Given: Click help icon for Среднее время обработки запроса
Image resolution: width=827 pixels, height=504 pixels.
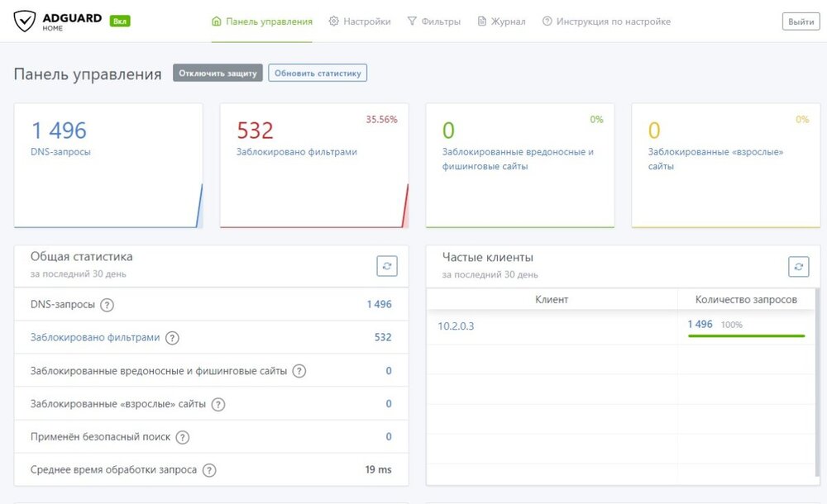Looking at the screenshot, I should 209,470.
